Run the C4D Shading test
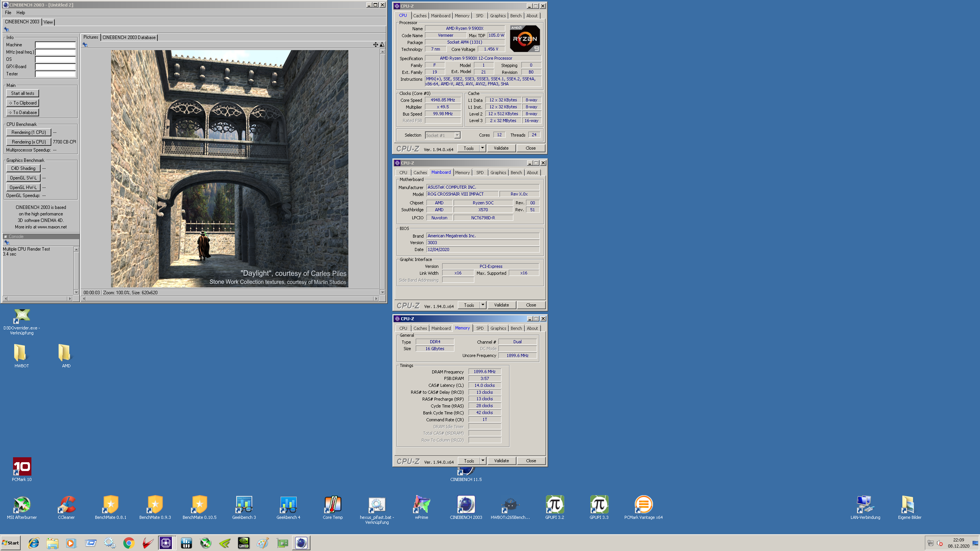 [23, 168]
